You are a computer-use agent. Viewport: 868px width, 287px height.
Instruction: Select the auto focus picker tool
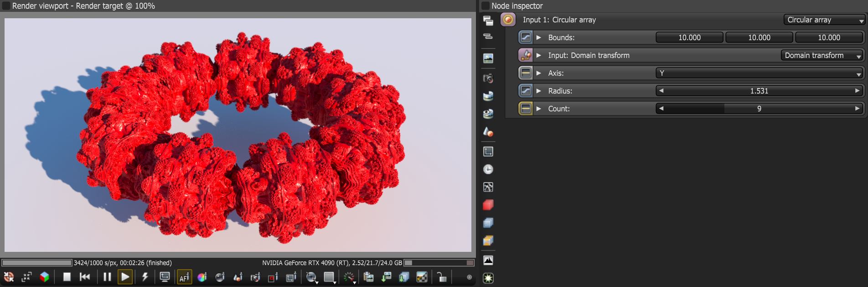click(x=184, y=277)
